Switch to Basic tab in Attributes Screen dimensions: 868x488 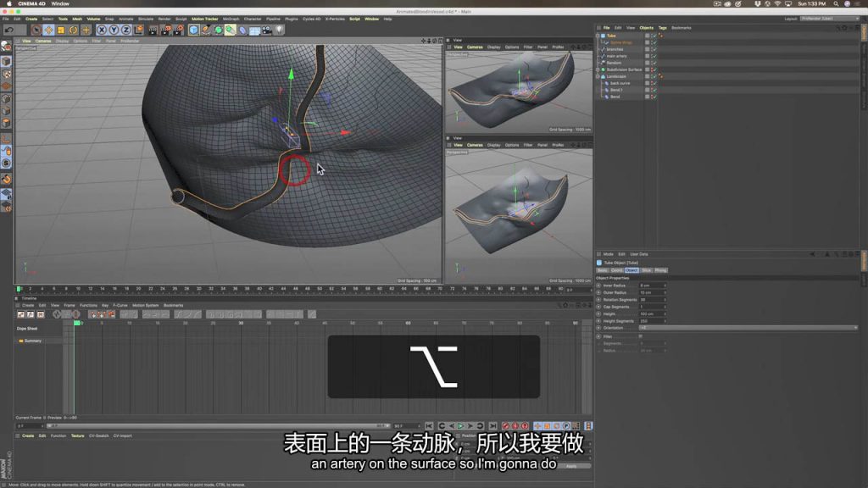tap(603, 270)
